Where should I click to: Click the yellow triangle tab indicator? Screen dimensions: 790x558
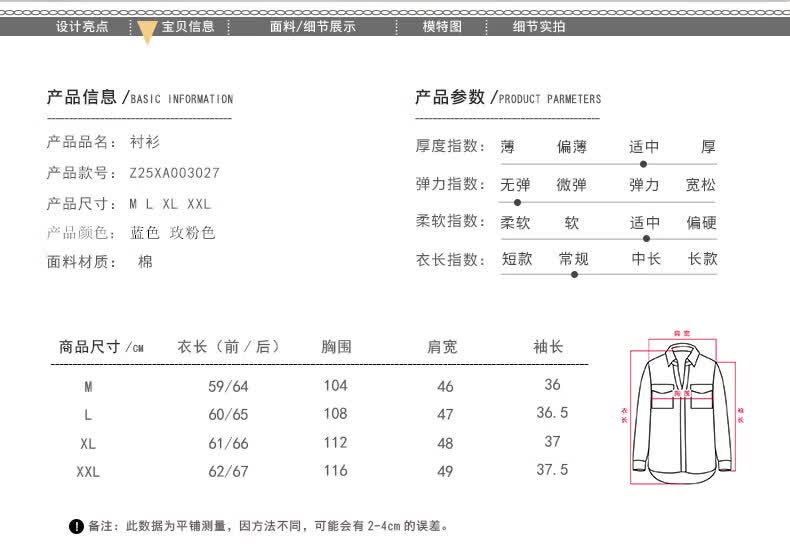click(147, 32)
